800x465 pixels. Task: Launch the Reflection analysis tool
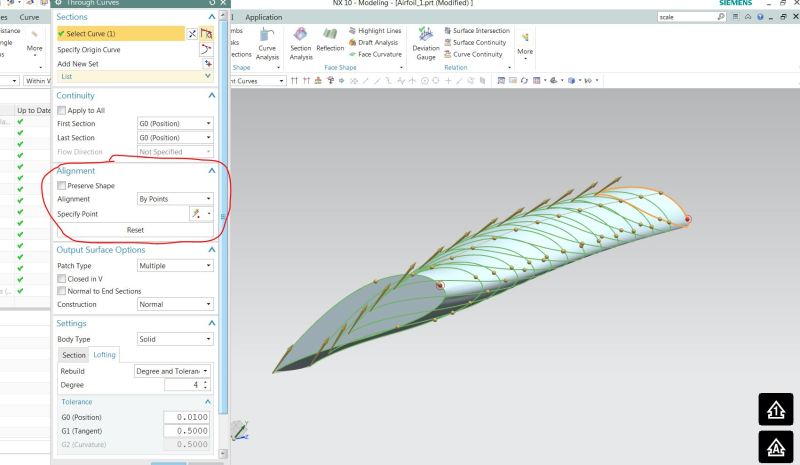click(330, 40)
